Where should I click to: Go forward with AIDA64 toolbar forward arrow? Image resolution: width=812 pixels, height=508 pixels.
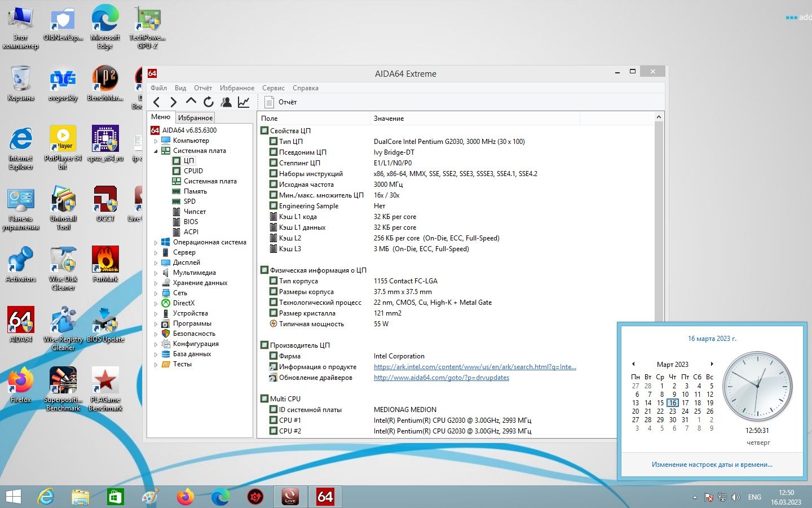174,102
